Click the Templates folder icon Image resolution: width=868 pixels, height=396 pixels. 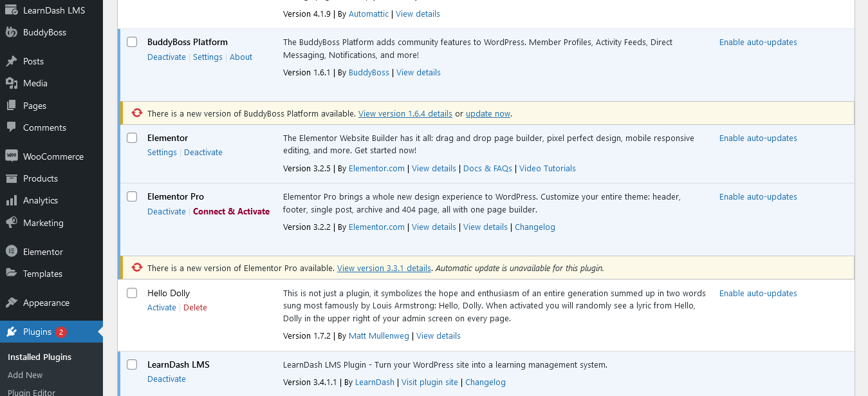point(12,274)
